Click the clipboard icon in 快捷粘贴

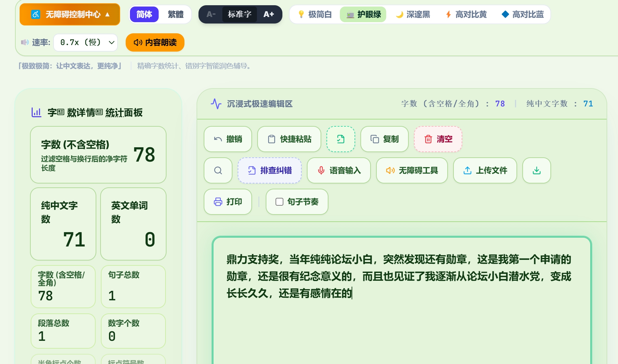[272, 139]
